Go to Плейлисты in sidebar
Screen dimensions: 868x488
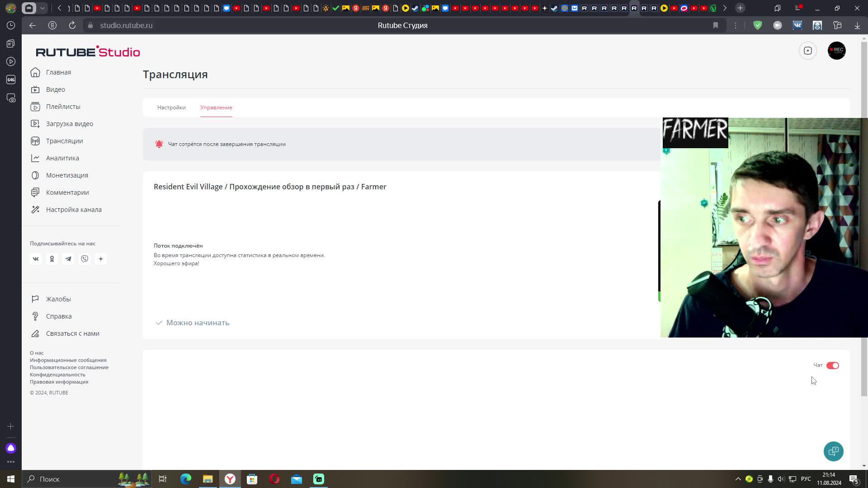56,107
